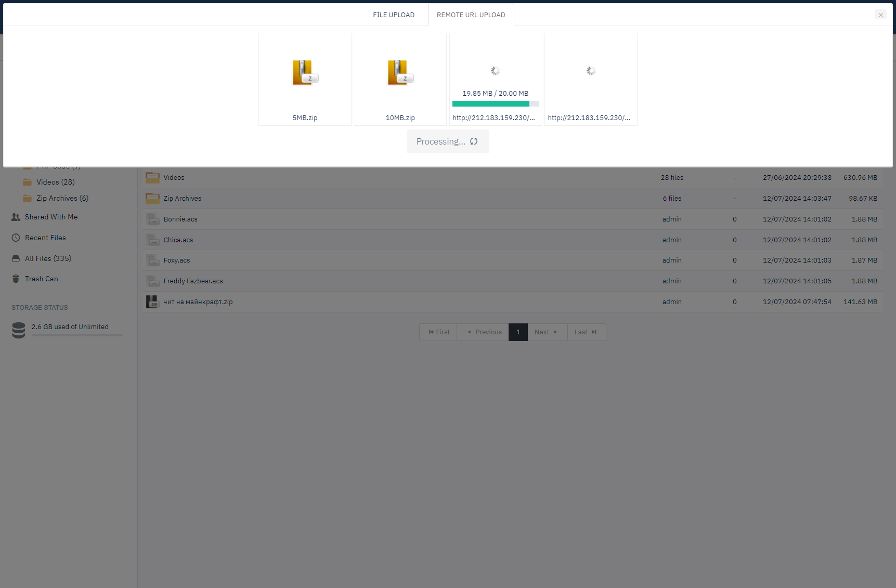The width and height of the screenshot is (896, 588).
Task: Click the Recent Files clock icon
Action: [16, 238]
